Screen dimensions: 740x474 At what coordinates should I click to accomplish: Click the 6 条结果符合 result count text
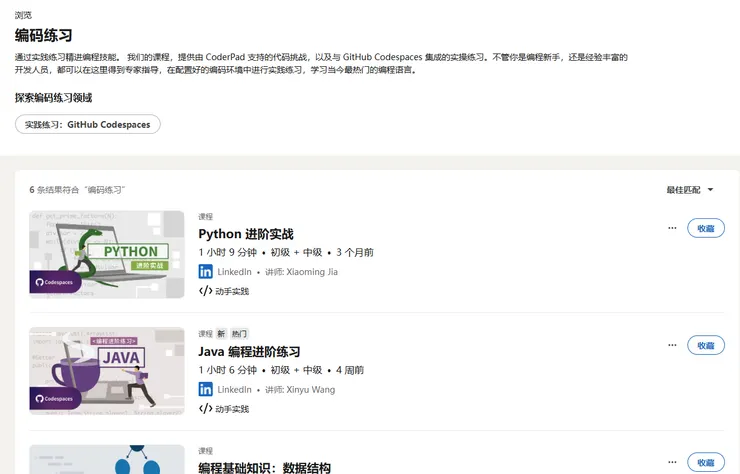77,190
